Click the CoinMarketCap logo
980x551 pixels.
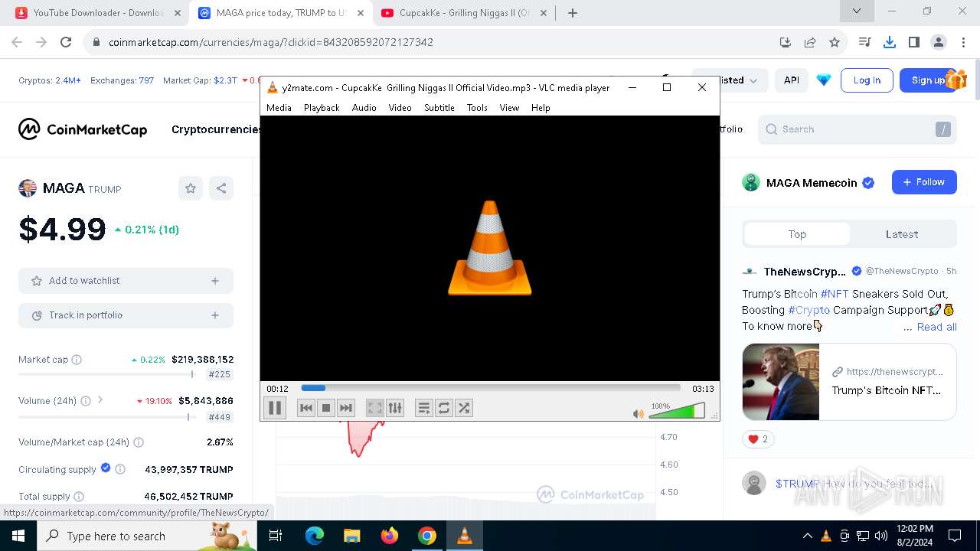pyautogui.click(x=83, y=129)
